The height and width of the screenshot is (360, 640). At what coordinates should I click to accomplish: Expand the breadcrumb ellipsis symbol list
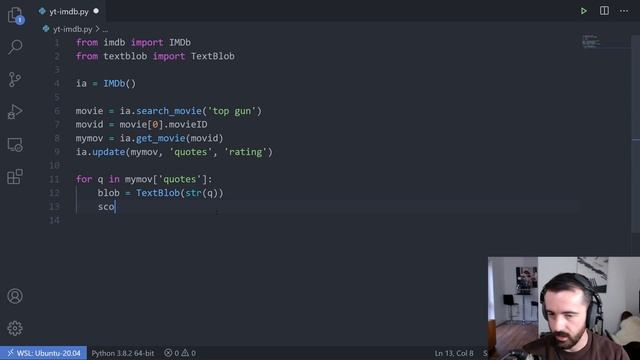[105, 29]
